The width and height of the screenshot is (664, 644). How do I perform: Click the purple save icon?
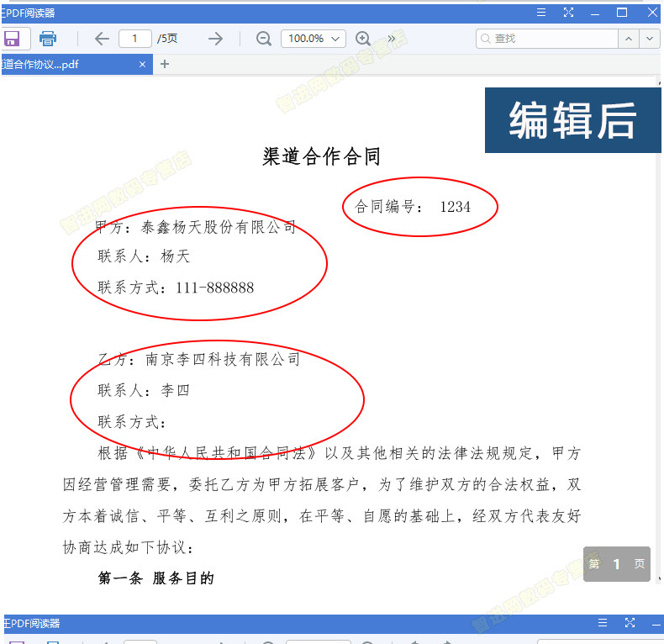click(x=13, y=39)
